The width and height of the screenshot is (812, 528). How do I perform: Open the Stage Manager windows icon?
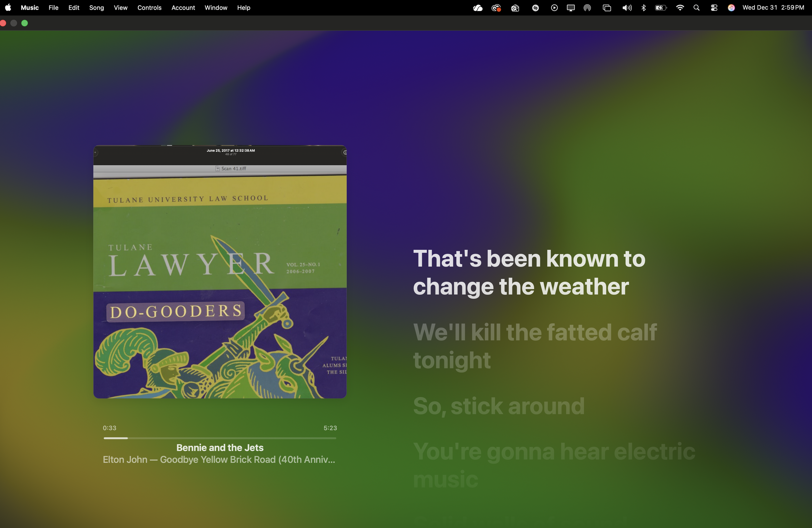(607, 8)
